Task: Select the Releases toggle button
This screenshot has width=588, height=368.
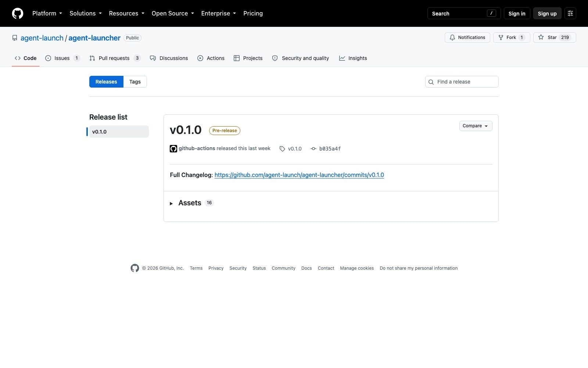Action: click(x=106, y=82)
